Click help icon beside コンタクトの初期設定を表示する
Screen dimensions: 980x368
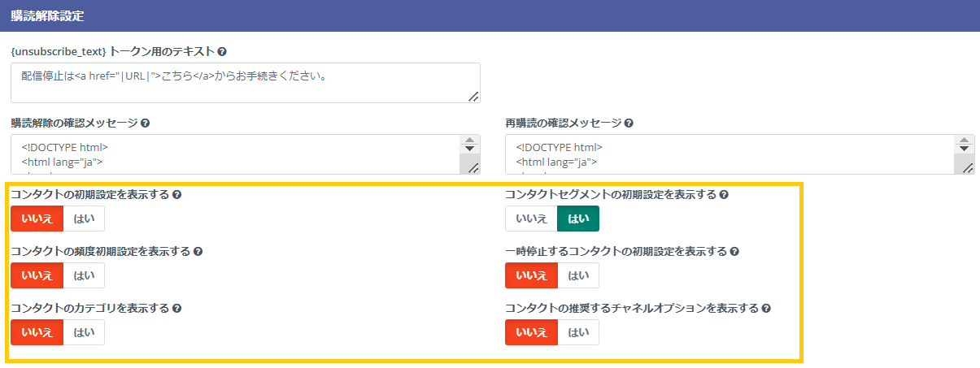[176, 195]
